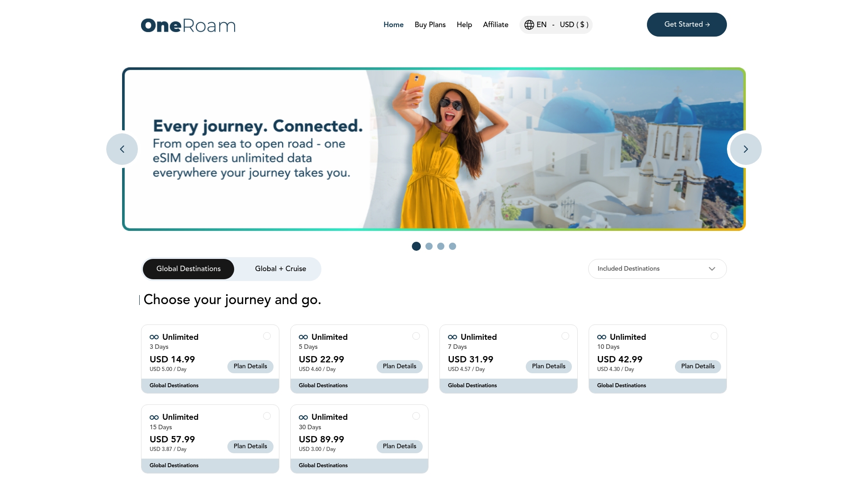Click 'USD 57.99' price text

172,440
